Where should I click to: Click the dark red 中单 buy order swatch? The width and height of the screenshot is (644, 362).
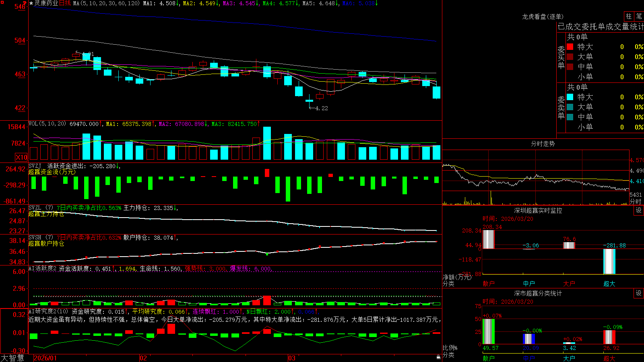570,67
